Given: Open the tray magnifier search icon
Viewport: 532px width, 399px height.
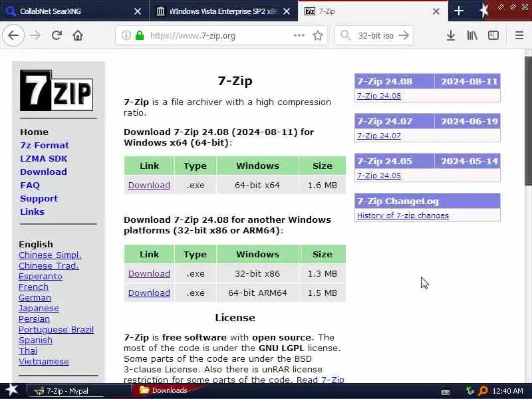Looking at the screenshot, I should [x=483, y=391].
